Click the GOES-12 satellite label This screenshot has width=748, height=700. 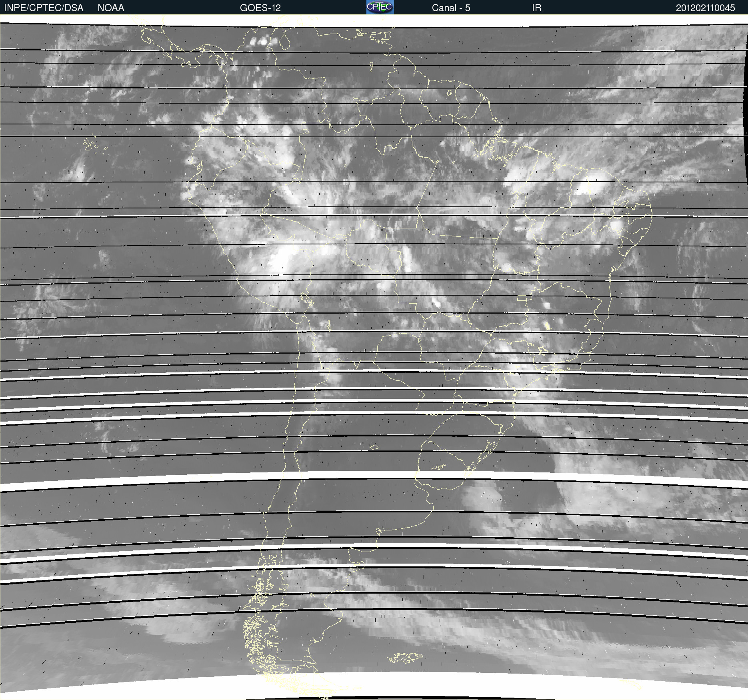pyautogui.click(x=260, y=8)
